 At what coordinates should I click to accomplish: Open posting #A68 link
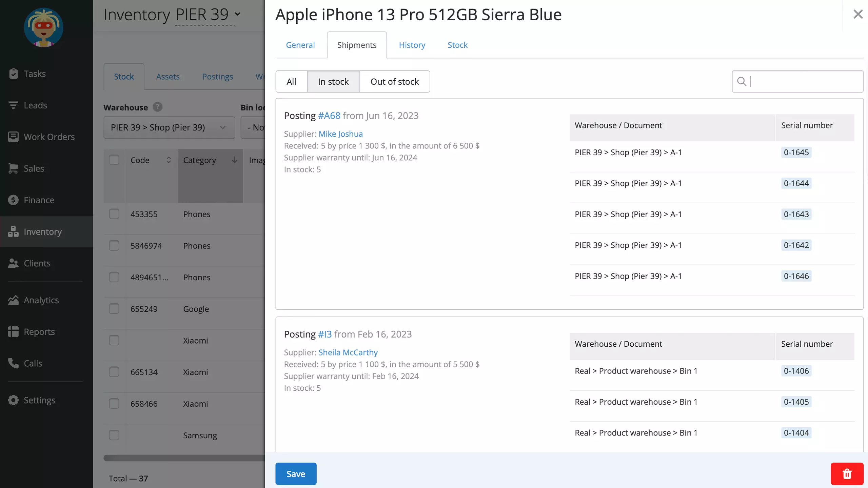click(x=329, y=116)
